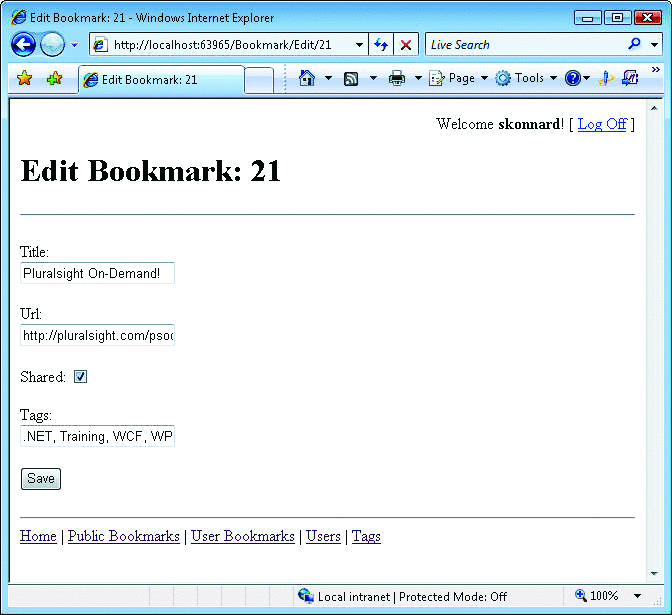
Task: Toggle the Shared checkbox
Action: (81, 377)
